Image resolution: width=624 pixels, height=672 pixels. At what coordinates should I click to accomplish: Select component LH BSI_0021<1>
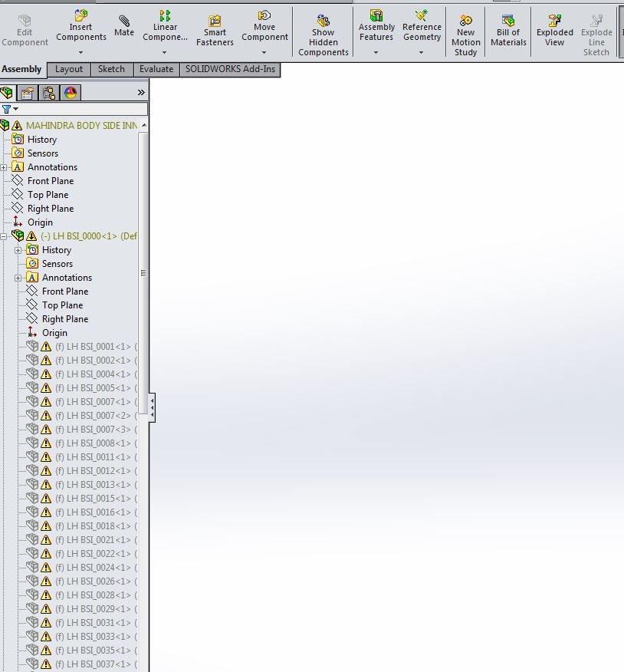(97, 540)
